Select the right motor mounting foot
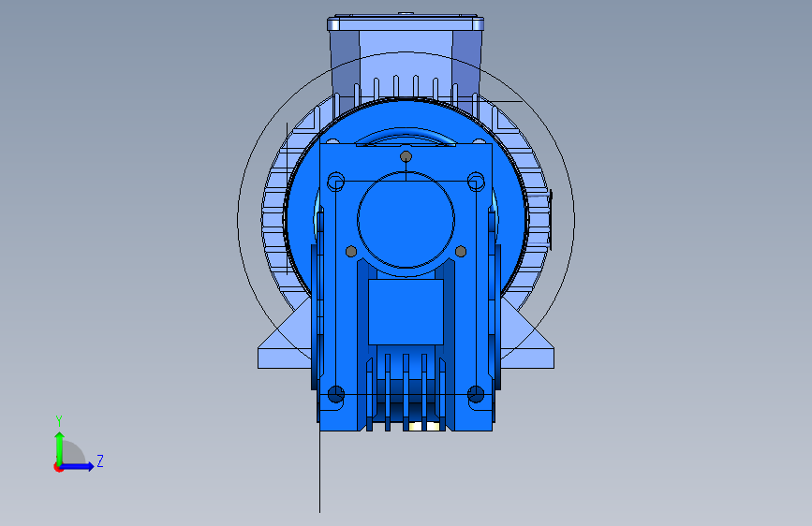The width and height of the screenshot is (812, 526). [527, 340]
